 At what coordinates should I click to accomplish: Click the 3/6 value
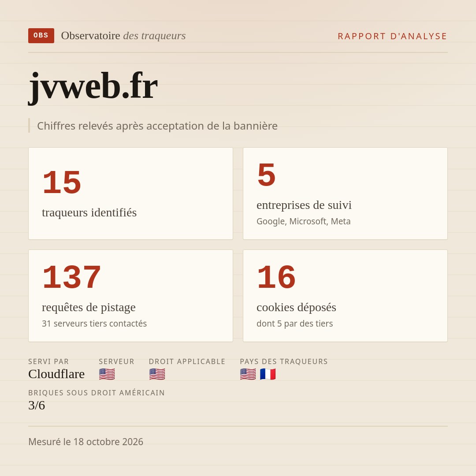(x=37, y=405)
